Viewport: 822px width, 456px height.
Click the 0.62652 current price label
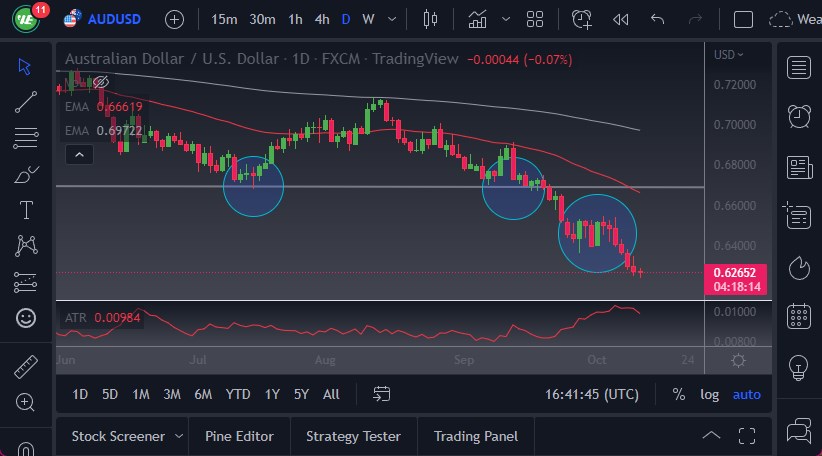coord(735,273)
